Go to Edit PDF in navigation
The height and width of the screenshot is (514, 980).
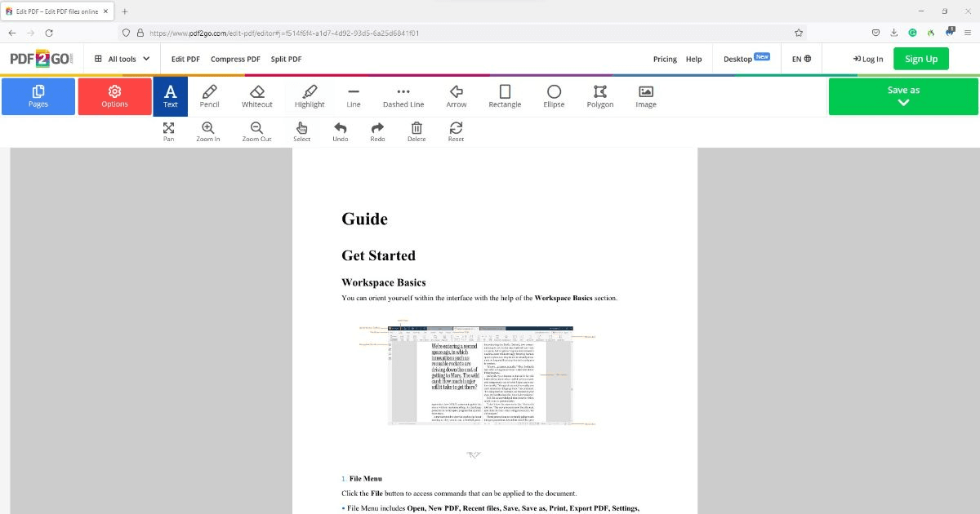tap(185, 59)
